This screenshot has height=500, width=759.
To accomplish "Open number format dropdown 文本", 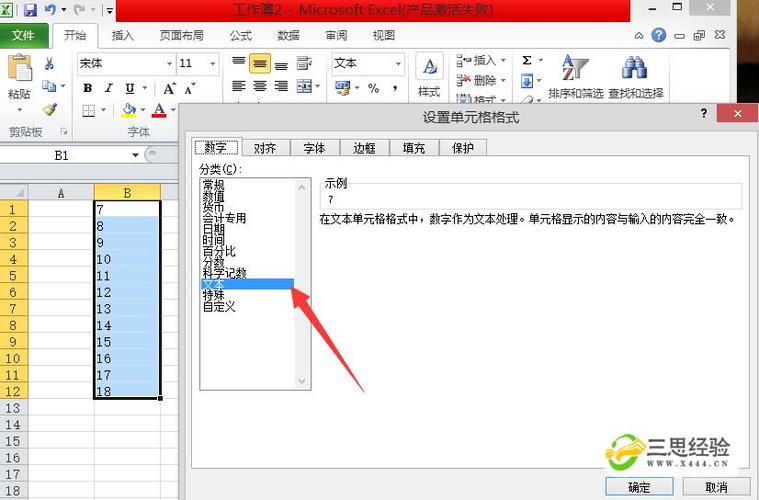I will coord(398,63).
